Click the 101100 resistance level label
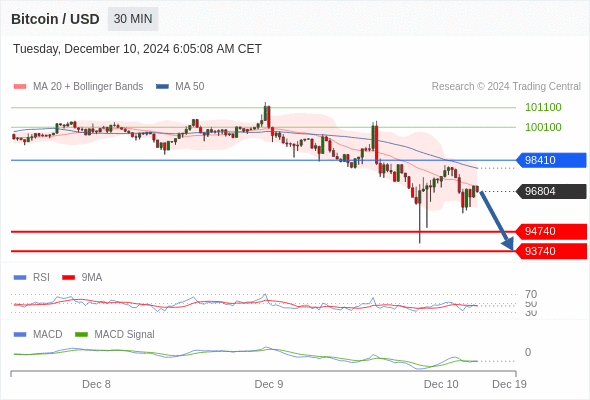The width and height of the screenshot is (590, 400). [543, 107]
